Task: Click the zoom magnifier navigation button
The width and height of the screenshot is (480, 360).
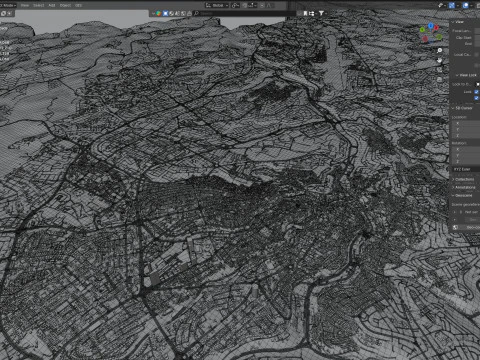Action: click(440, 50)
